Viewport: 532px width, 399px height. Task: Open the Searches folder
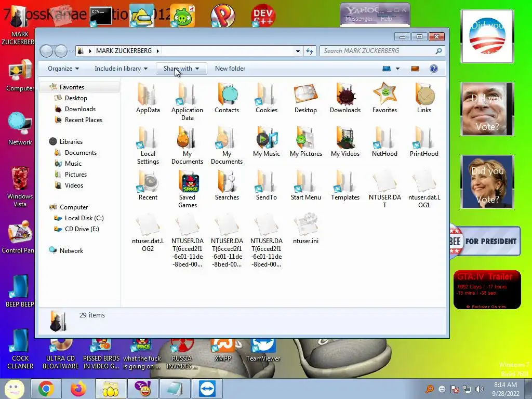(x=227, y=185)
